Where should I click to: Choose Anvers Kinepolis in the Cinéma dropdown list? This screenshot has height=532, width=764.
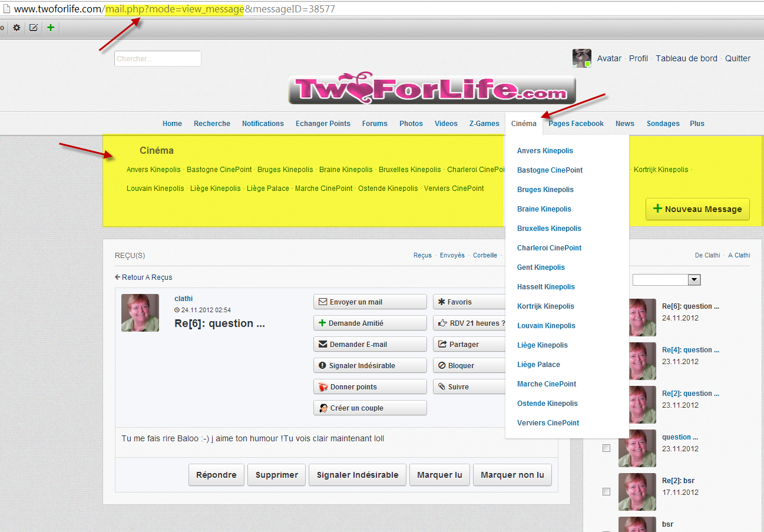tap(545, 151)
